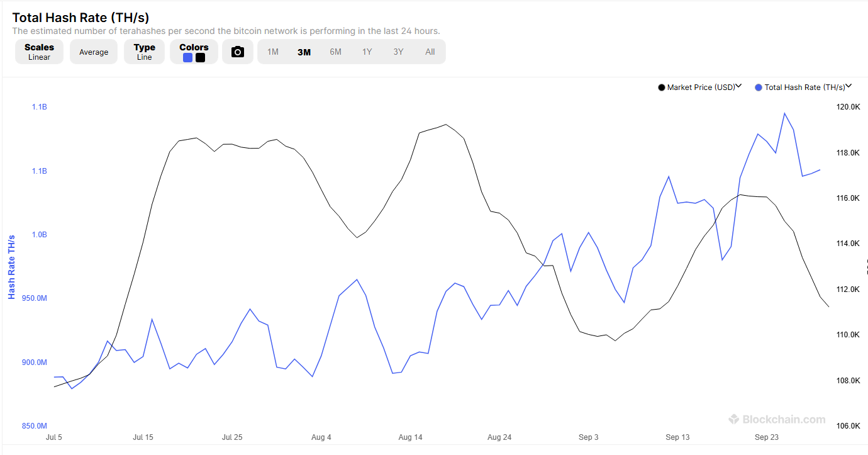Screen dimensions: 868x455
Task: Choose the 3Y time range
Action: (x=399, y=52)
